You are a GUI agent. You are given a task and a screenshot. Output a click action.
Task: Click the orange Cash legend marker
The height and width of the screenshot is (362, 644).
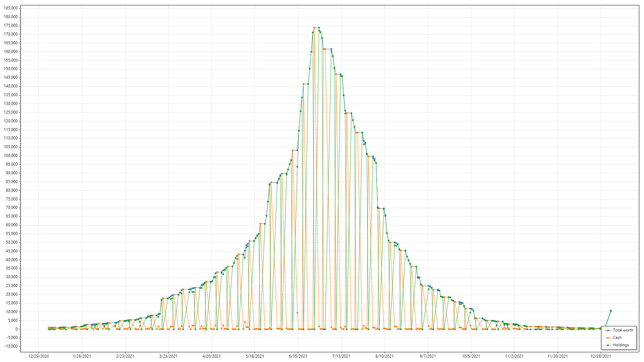point(608,338)
